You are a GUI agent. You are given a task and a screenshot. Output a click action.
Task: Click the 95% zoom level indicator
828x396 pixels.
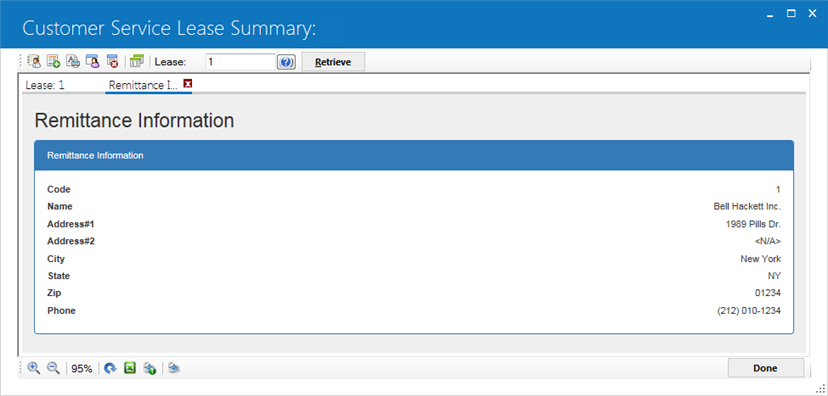coord(82,369)
